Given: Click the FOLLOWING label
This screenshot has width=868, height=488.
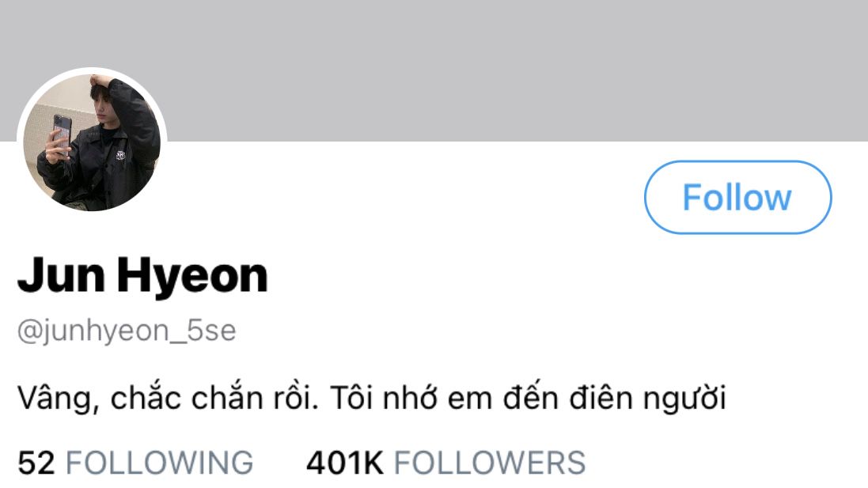Looking at the screenshot, I should 159,463.
